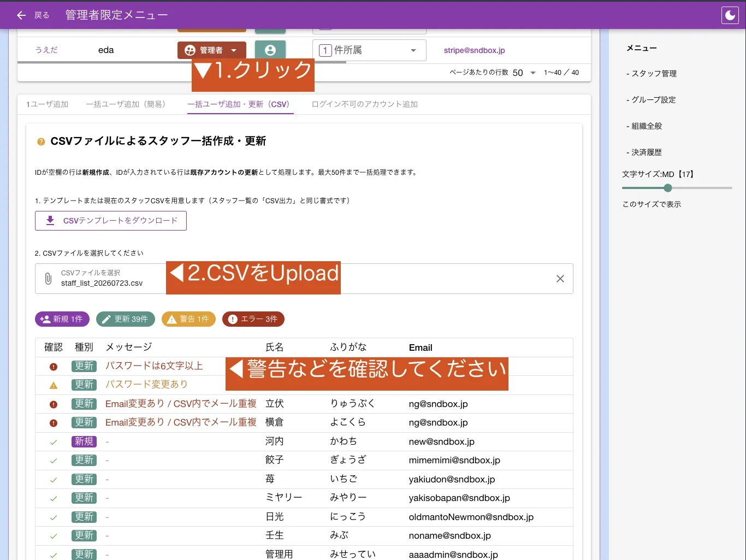Open the 管理者 role dropdown for eda

(x=212, y=50)
